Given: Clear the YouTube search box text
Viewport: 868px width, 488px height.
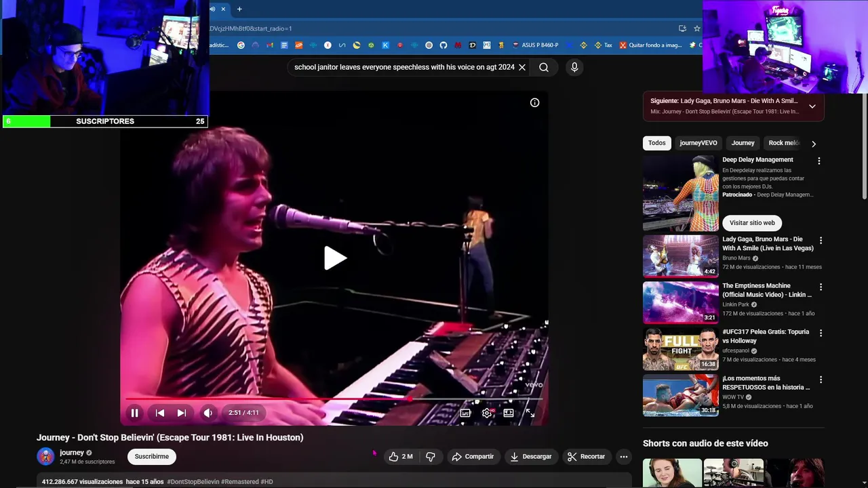Looking at the screenshot, I should 522,67.
